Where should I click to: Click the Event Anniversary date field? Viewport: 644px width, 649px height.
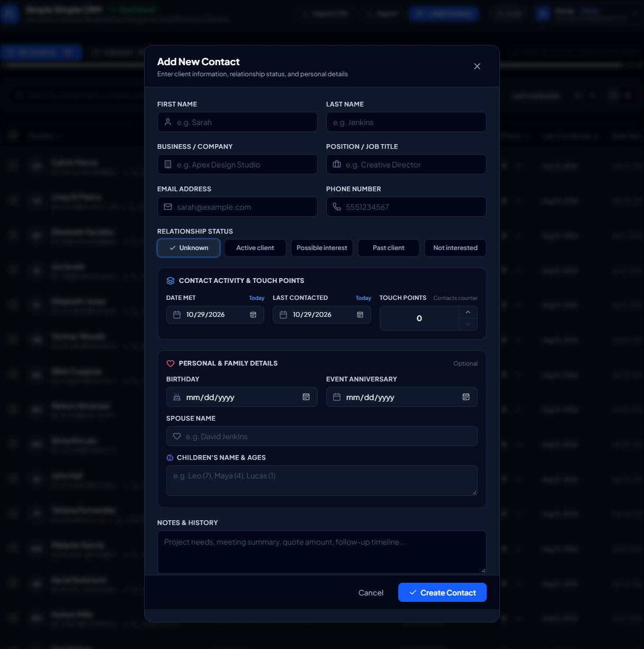[402, 397]
